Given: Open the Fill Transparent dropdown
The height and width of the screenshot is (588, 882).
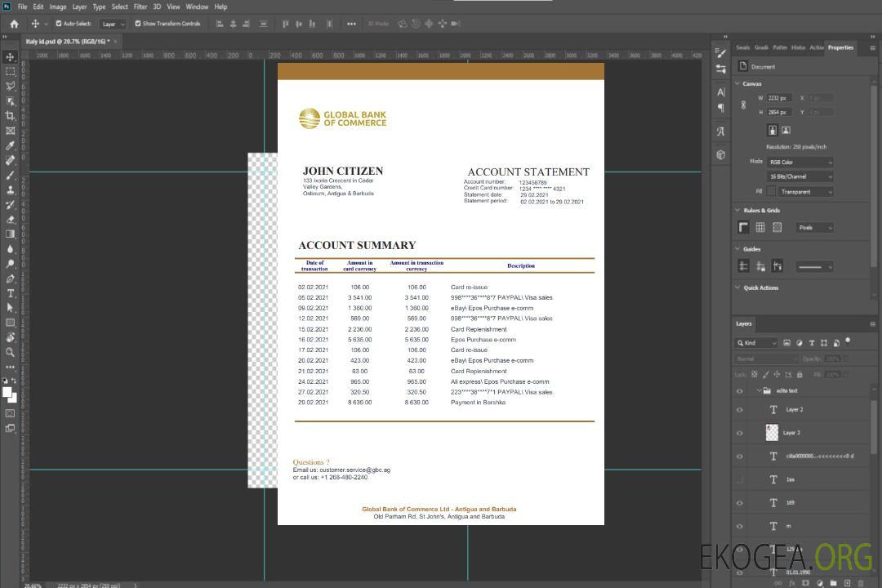Looking at the screenshot, I should pos(806,192).
